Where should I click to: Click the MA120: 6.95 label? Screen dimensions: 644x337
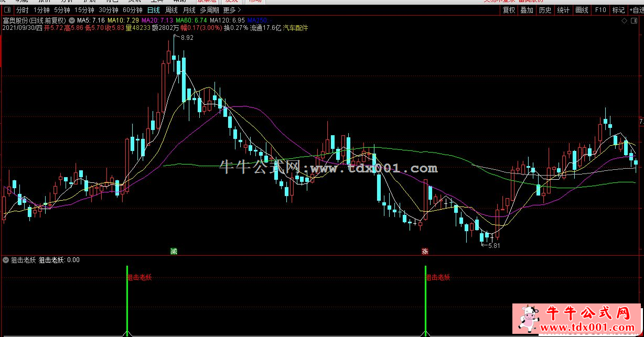click(x=228, y=20)
